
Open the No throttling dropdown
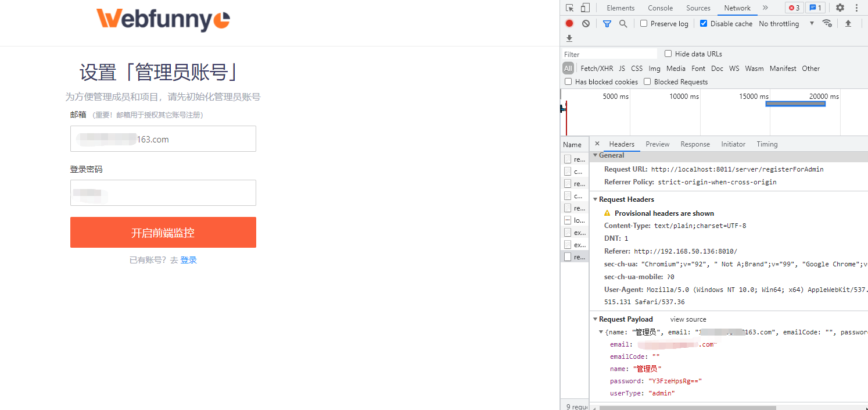coord(786,24)
